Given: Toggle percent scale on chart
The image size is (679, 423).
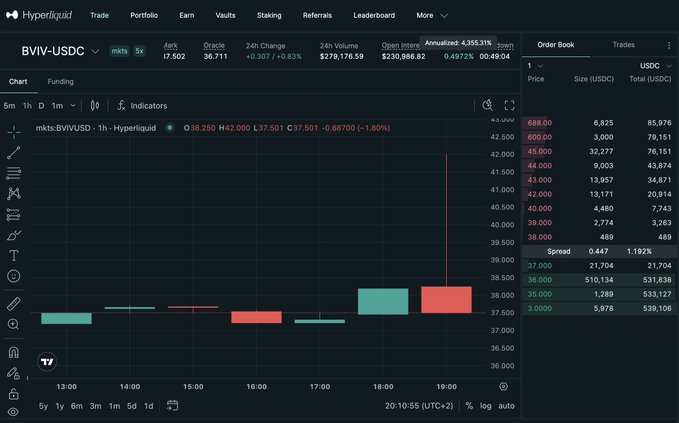Looking at the screenshot, I should tap(469, 406).
